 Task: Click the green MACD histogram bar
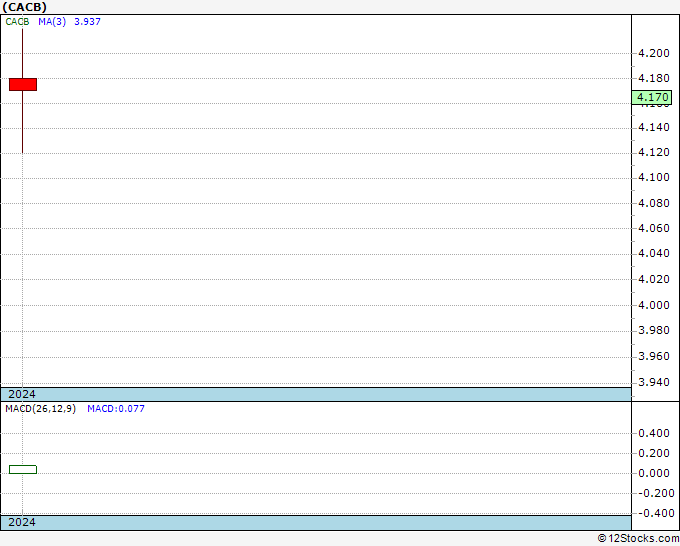click(x=23, y=469)
